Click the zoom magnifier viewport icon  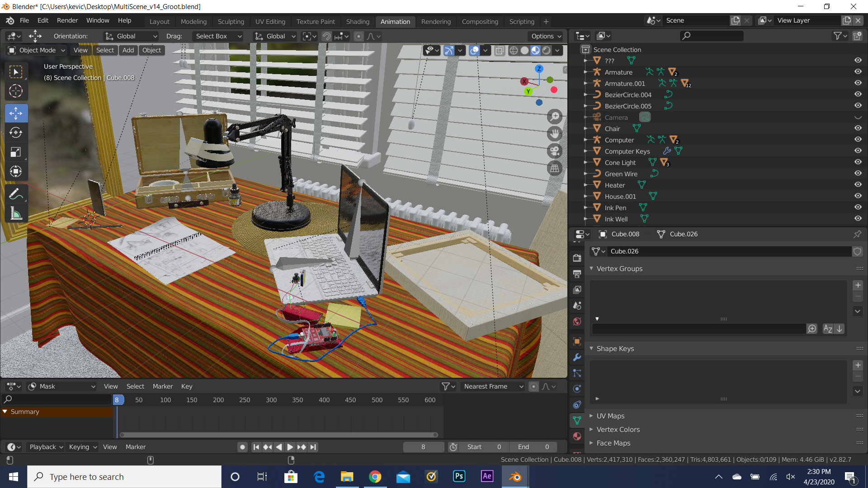(555, 116)
